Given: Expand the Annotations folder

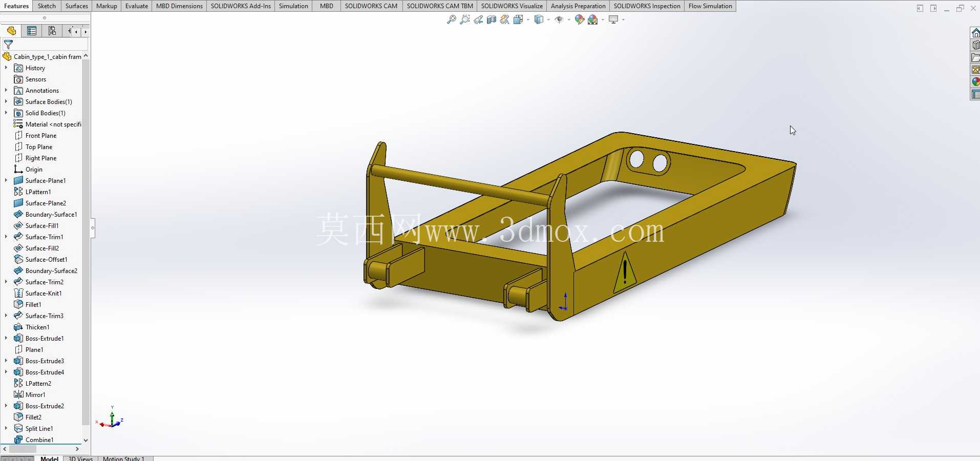Looking at the screenshot, I should coord(6,90).
